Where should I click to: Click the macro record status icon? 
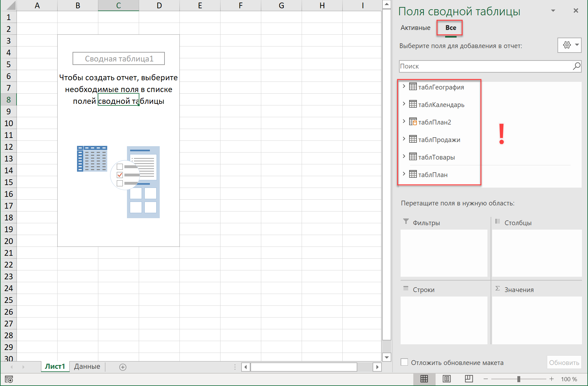[x=9, y=379]
